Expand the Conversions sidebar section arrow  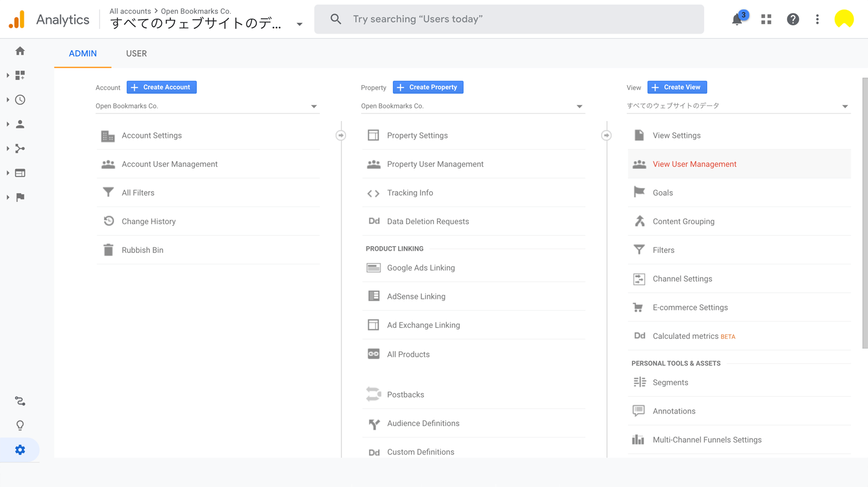pyautogui.click(x=8, y=197)
